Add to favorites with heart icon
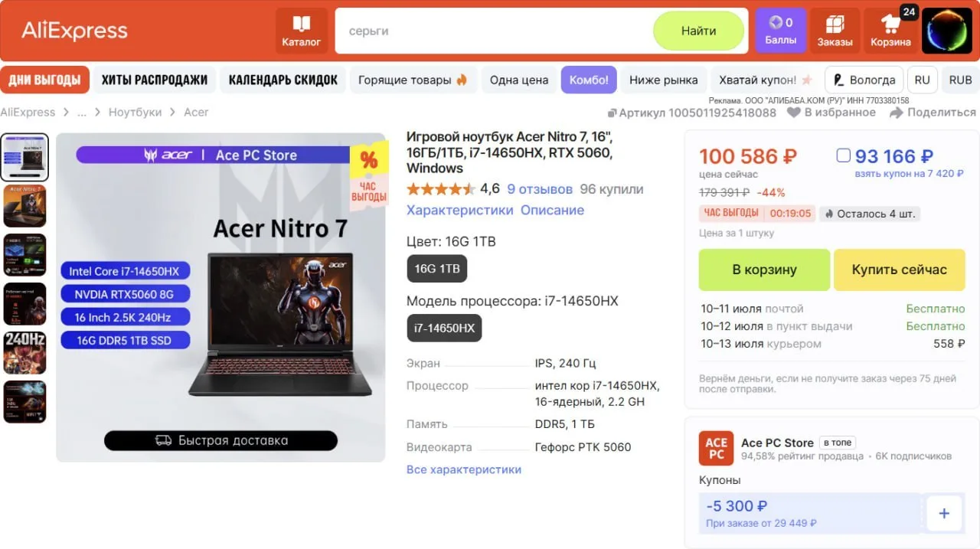 click(793, 113)
